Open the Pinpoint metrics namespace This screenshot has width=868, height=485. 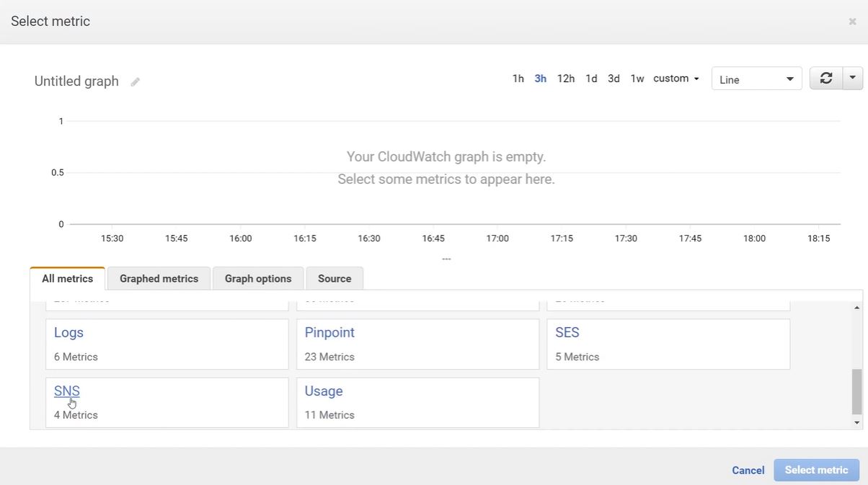coord(329,333)
